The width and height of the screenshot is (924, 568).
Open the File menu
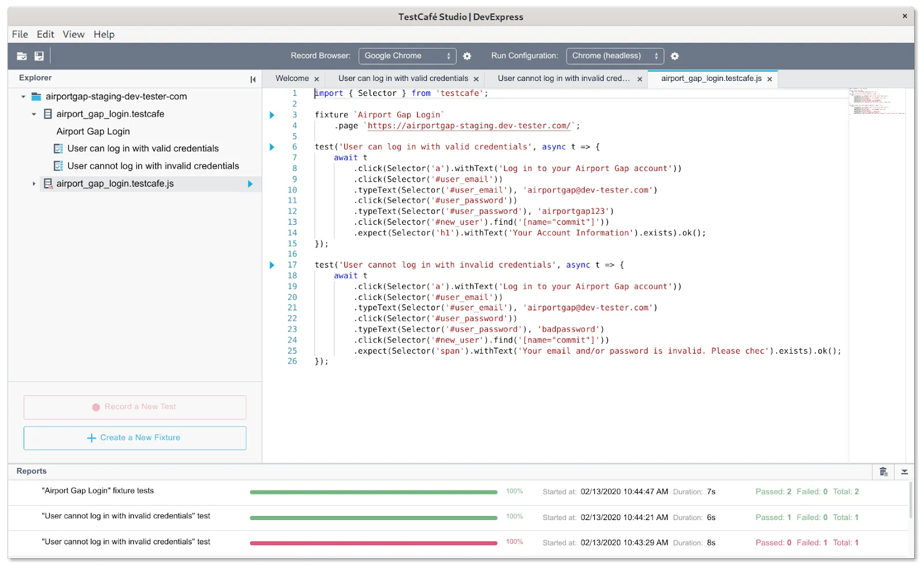click(x=20, y=34)
